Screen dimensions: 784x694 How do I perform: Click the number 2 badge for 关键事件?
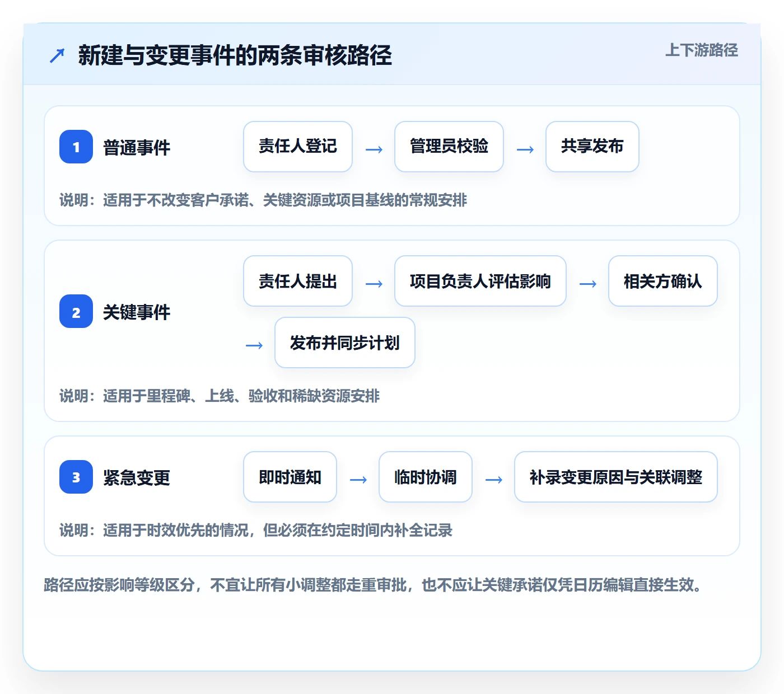point(76,311)
